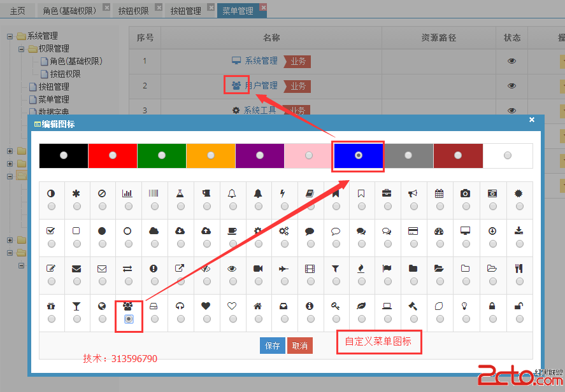Open 菜单管理 in the left tree
565x392 pixels.
click(54, 99)
